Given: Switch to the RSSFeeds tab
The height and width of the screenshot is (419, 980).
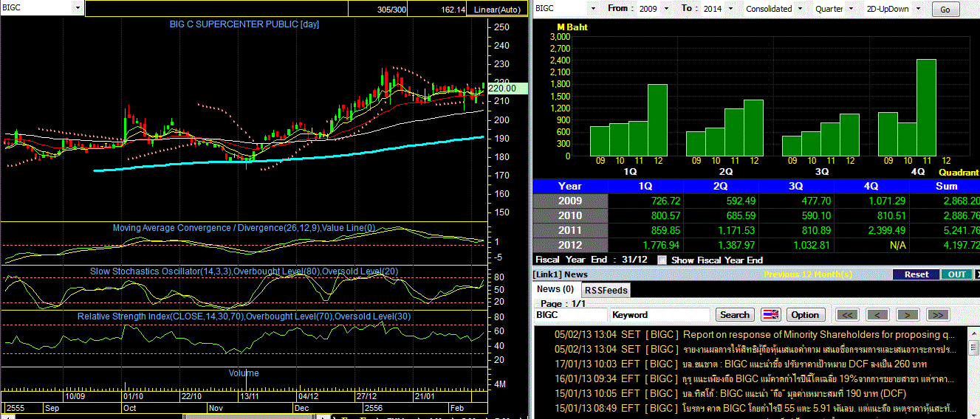Looking at the screenshot, I should pyautogui.click(x=605, y=290).
